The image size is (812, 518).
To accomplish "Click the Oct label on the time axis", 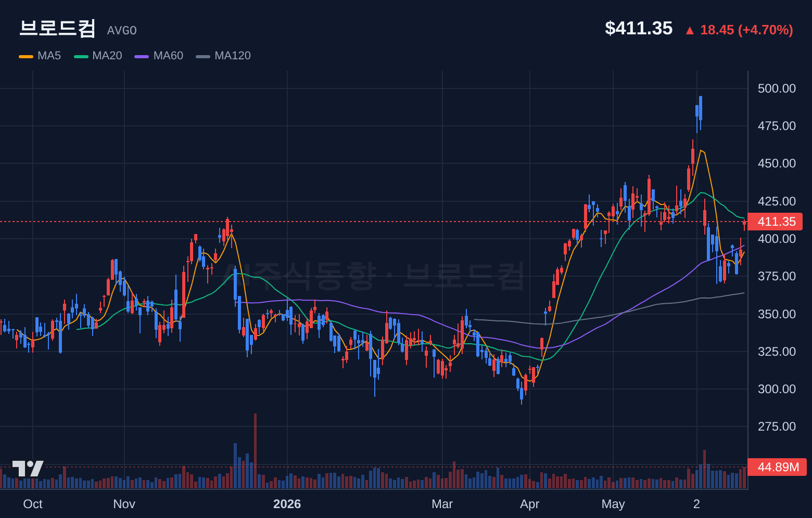I will (x=33, y=504).
